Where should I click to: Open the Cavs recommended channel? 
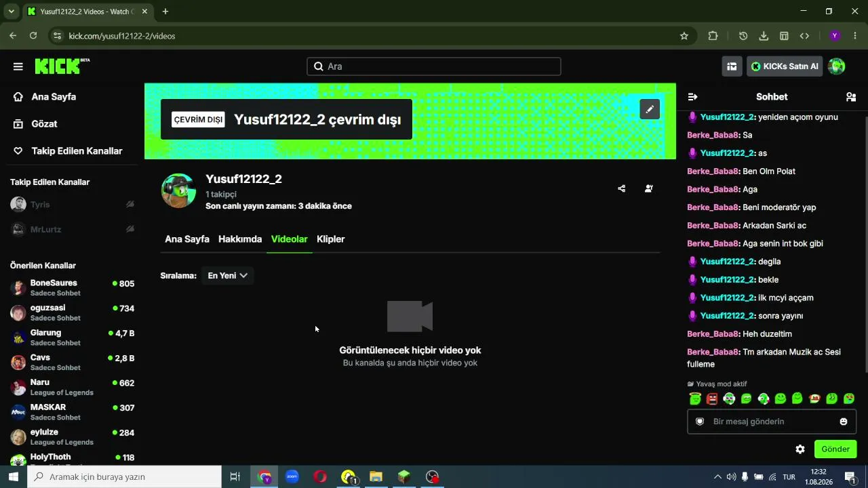click(72, 362)
